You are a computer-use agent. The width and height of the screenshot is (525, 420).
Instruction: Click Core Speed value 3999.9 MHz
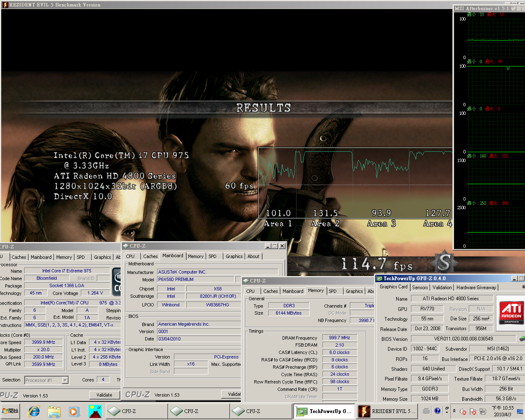43,342
